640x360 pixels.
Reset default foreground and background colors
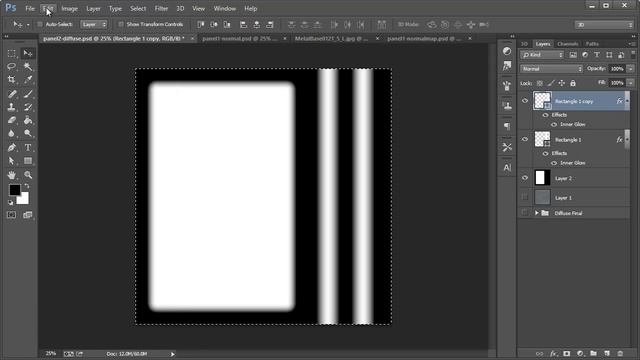point(11,202)
